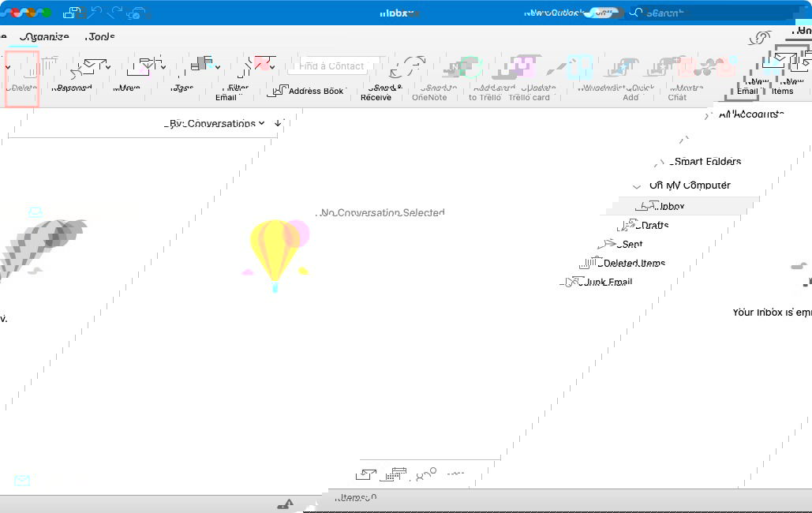
Task: Click the sort direction arrow
Action: (x=278, y=123)
